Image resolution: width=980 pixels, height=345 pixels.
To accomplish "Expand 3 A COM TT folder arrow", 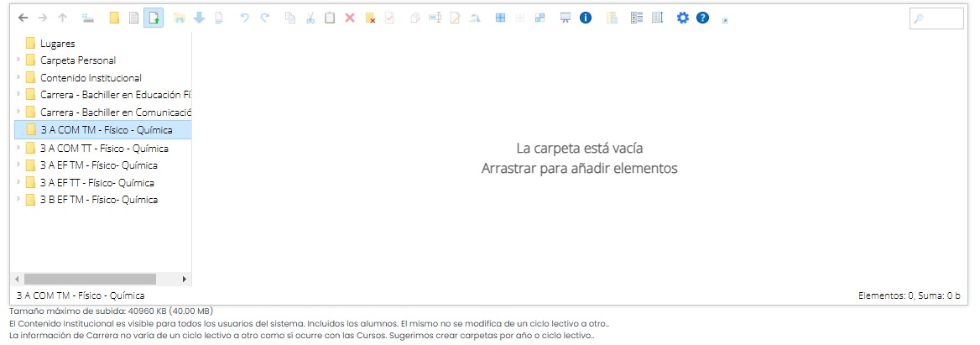I will point(18,148).
